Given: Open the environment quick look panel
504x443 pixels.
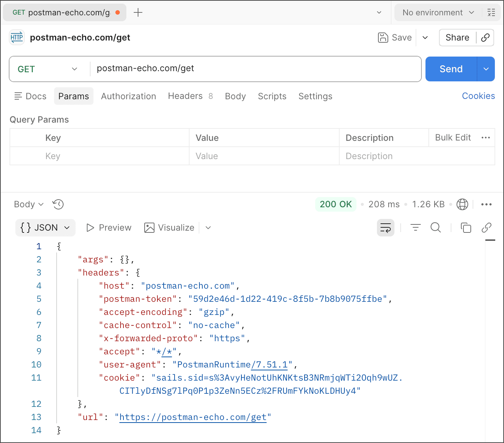Looking at the screenshot, I should click(x=491, y=12).
